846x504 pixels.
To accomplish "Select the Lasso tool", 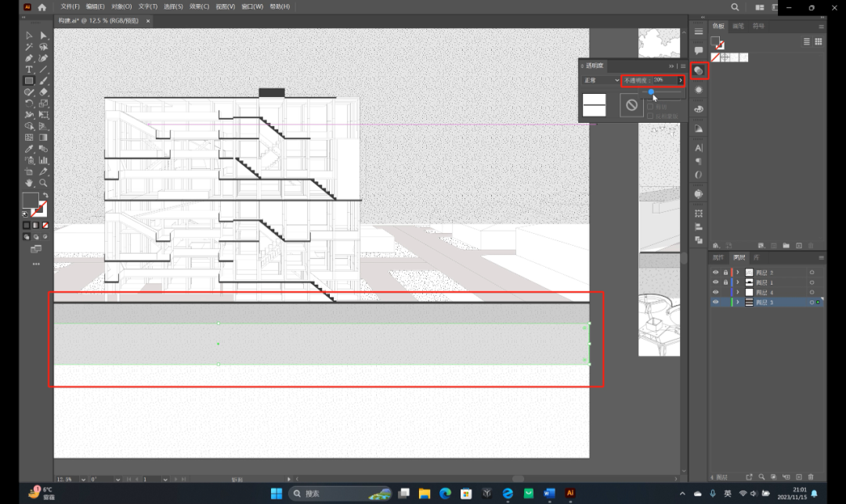I will click(x=44, y=47).
